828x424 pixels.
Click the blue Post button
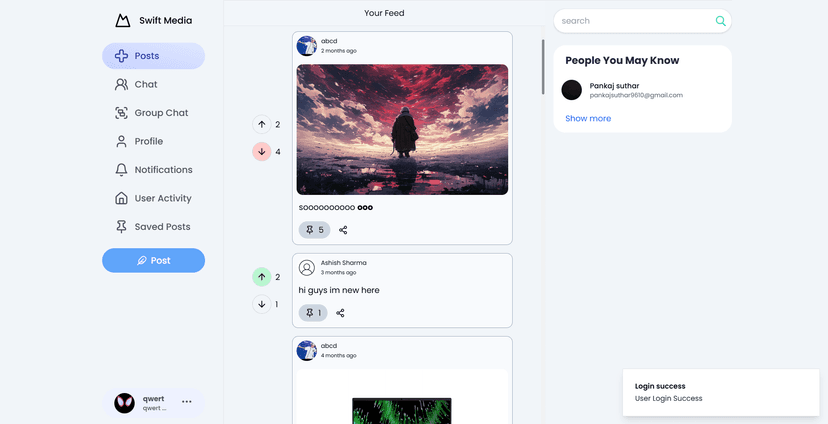tap(153, 260)
